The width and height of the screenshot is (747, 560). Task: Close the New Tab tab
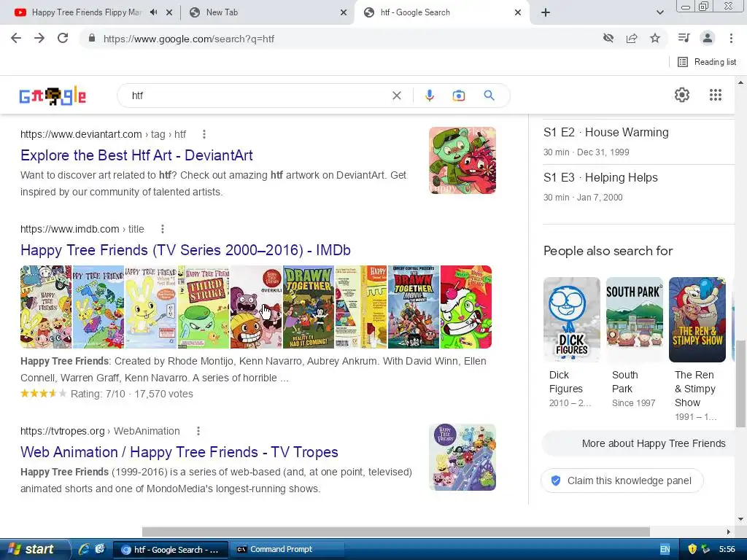pos(344,12)
